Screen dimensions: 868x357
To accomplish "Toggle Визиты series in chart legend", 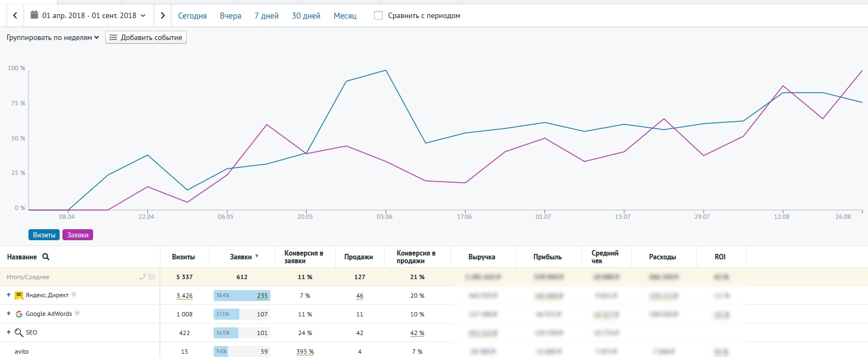I will [44, 235].
